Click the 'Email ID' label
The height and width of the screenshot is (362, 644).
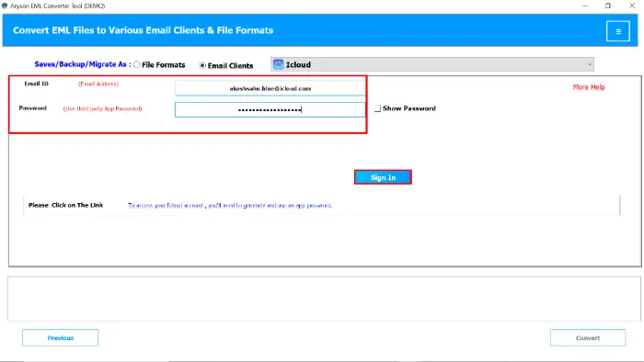pos(36,84)
